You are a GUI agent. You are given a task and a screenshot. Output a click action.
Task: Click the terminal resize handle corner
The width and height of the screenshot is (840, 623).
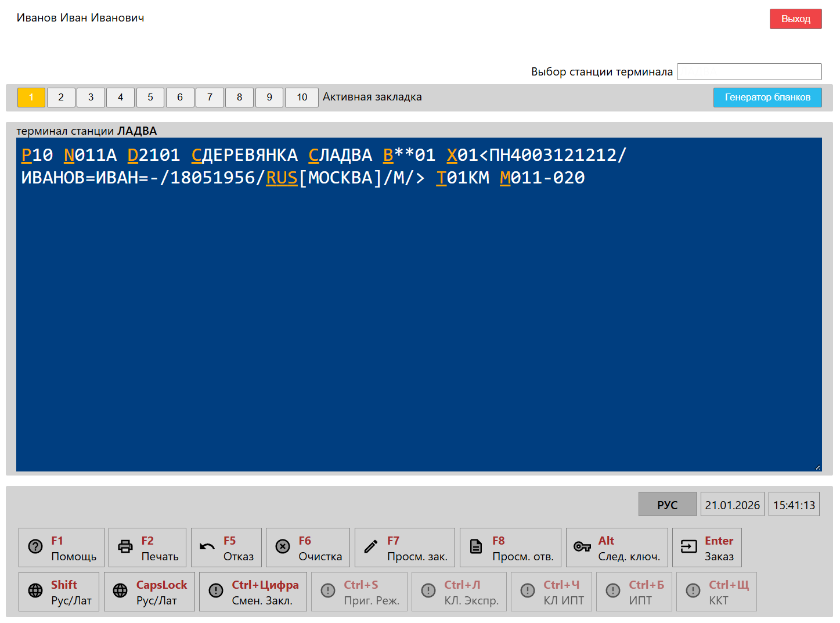pyautogui.click(x=817, y=467)
